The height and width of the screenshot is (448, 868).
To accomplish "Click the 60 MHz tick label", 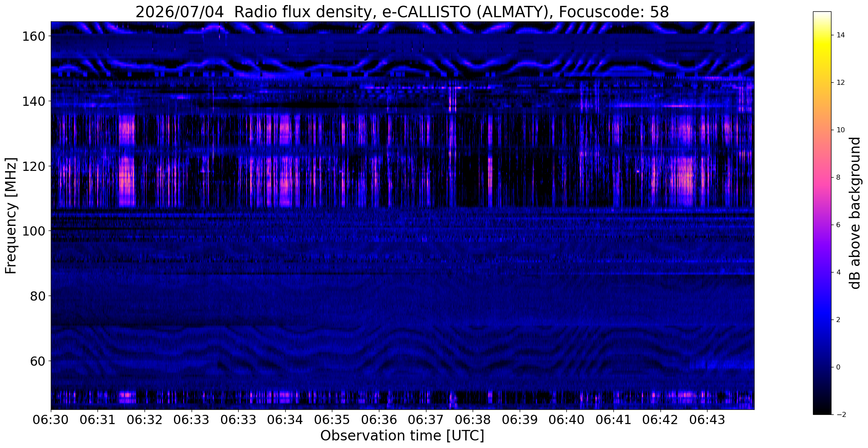I will 38,361.
